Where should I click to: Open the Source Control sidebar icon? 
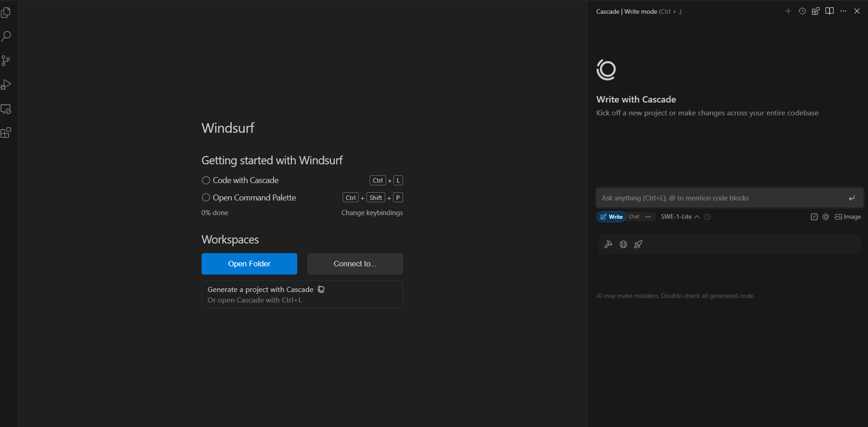click(6, 60)
